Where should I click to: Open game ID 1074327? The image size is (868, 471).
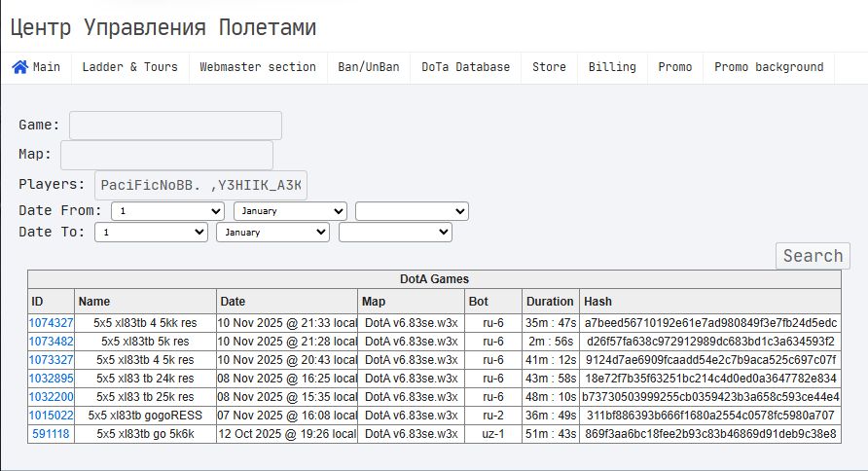tap(51, 323)
